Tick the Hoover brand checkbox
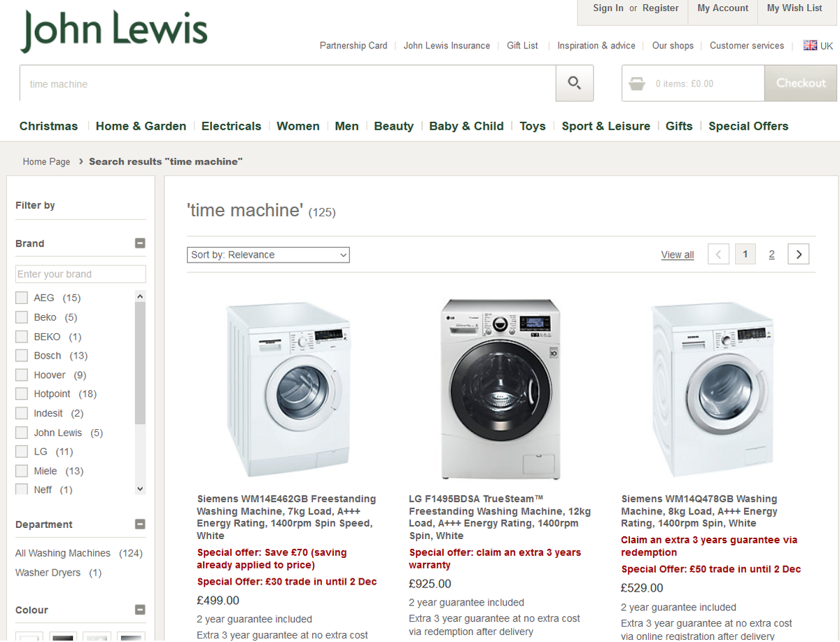 point(22,375)
